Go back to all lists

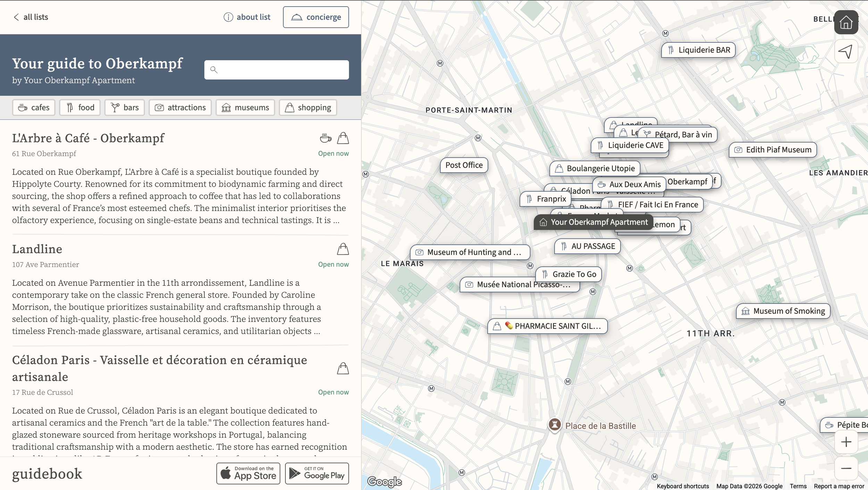coord(31,17)
